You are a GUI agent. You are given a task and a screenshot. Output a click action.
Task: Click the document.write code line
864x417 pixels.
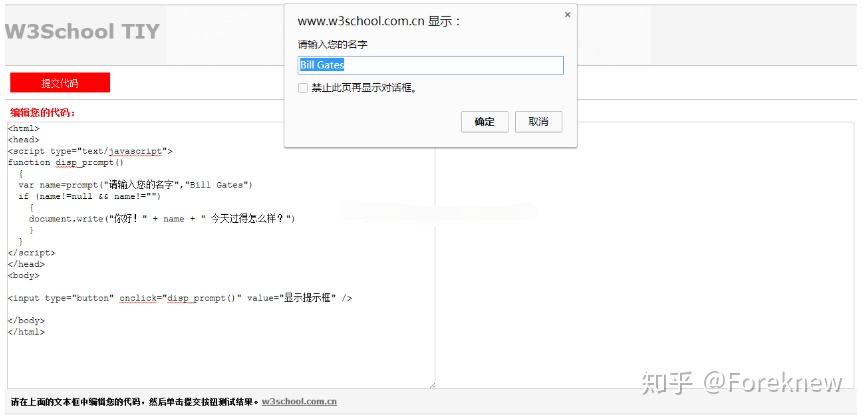click(x=163, y=219)
